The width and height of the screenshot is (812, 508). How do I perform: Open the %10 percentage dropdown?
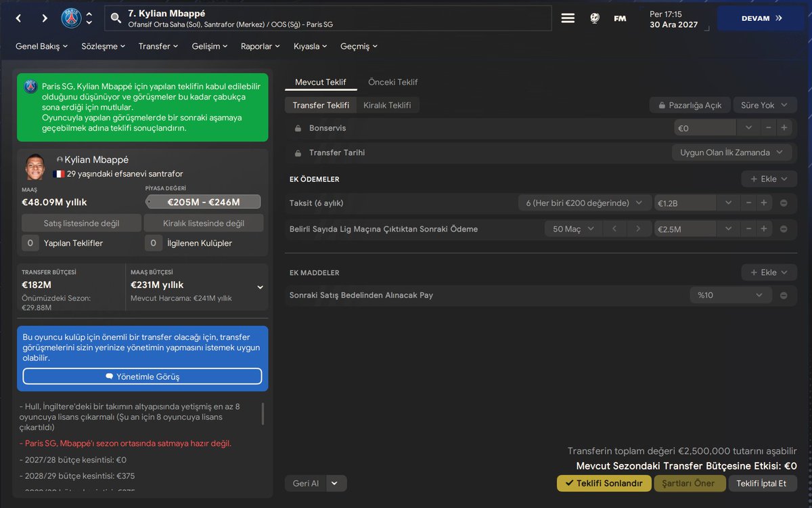(731, 295)
